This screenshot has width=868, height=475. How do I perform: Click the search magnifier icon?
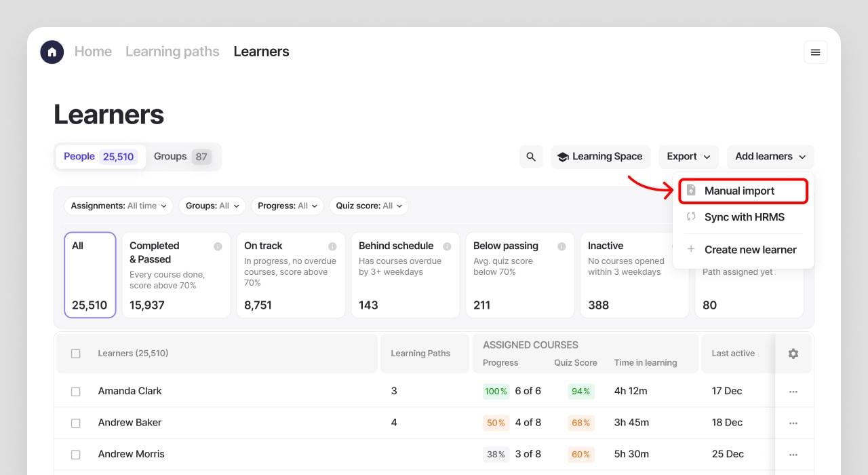531,157
